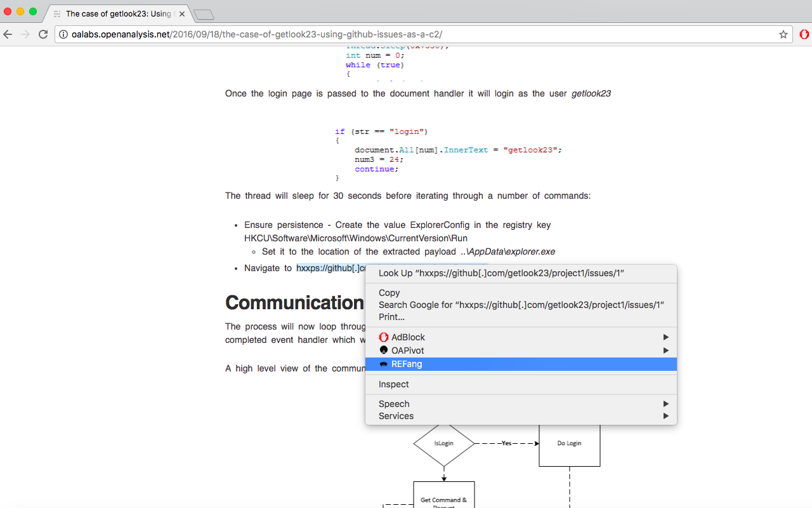Viewport: 812px width, 508px height.
Task: Click the REFang icon in context menu
Action: pyautogui.click(x=383, y=364)
